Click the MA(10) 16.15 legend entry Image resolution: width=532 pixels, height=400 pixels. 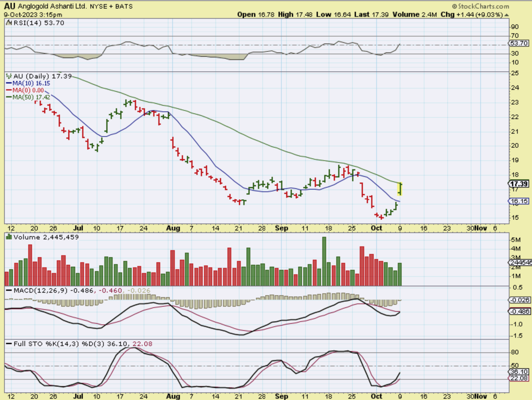[31, 83]
